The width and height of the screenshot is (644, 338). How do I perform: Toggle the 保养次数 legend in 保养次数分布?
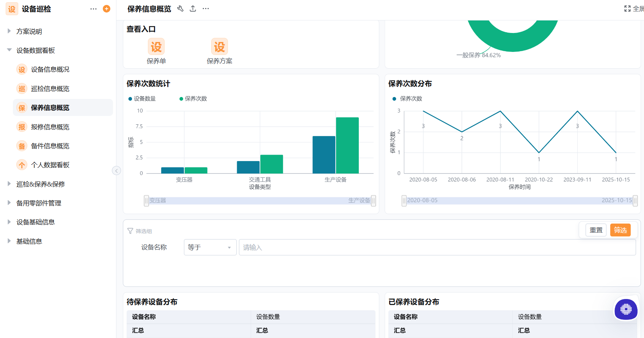[x=407, y=99]
